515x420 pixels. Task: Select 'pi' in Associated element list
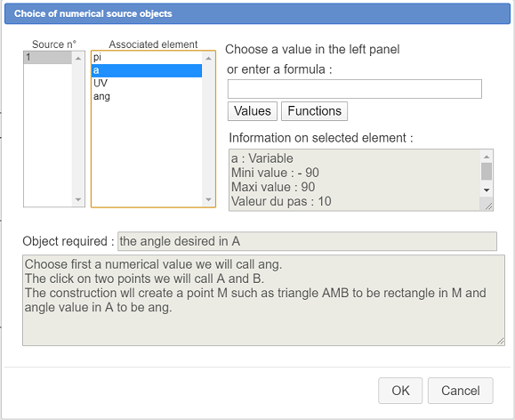pyautogui.click(x=147, y=58)
